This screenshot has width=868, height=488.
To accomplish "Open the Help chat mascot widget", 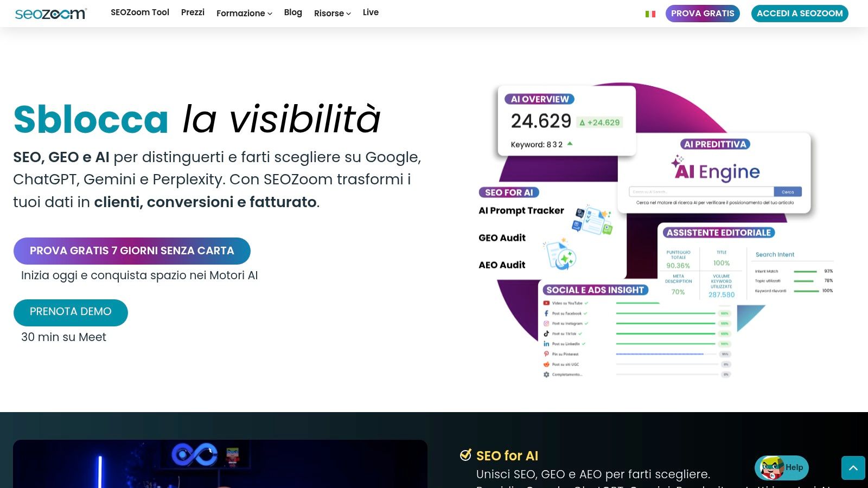I will [x=782, y=467].
